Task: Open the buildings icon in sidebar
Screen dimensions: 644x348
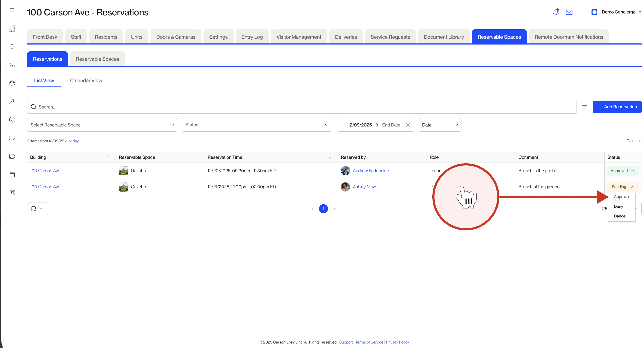Action: pyautogui.click(x=12, y=28)
